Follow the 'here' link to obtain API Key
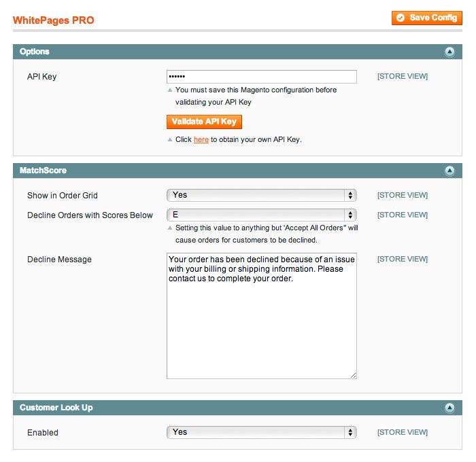 pos(201,139)
